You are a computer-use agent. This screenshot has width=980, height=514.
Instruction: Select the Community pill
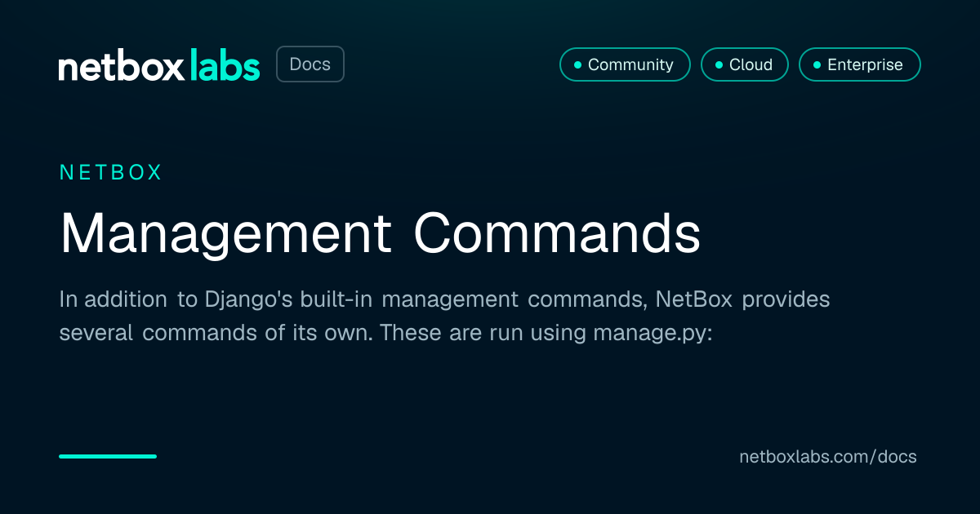(625, 64)
